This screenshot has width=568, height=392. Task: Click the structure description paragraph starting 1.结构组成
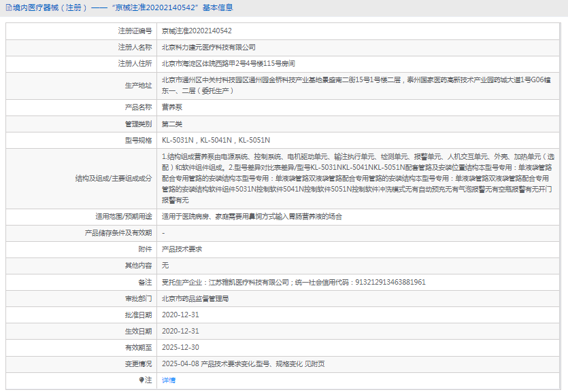pyautogui.click(x=358, y=178)
